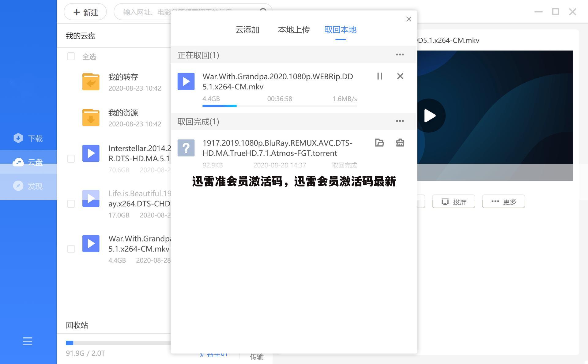Viewport: 588px width, 364px height.
Task: Click the downloading War.With.Grandpa file icon
Action: [x=186, y=81]
